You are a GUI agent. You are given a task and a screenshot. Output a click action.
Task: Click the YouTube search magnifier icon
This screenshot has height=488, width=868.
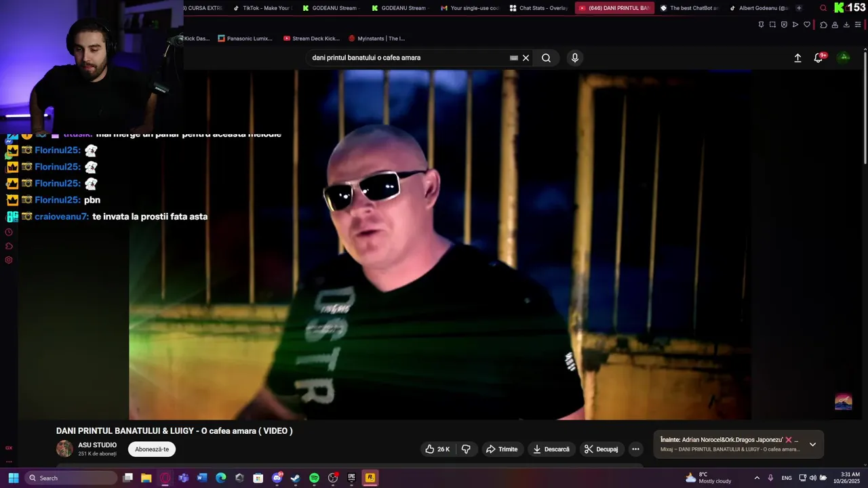pos(546,58)
